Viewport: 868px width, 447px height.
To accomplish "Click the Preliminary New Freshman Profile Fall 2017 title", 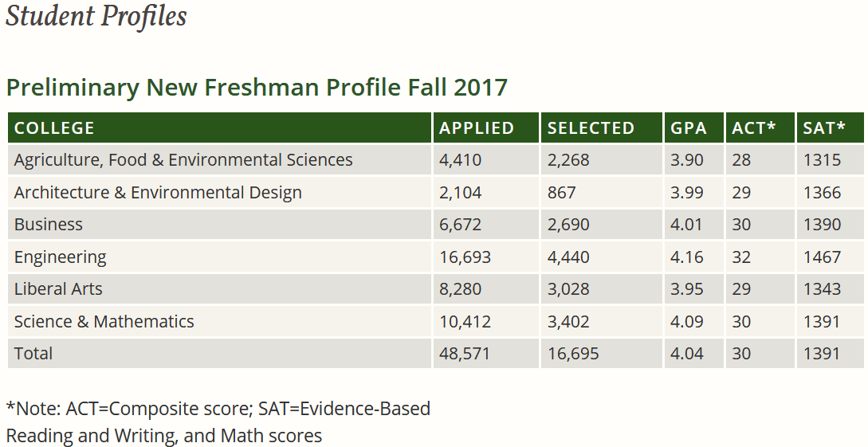I will point(257,87).
